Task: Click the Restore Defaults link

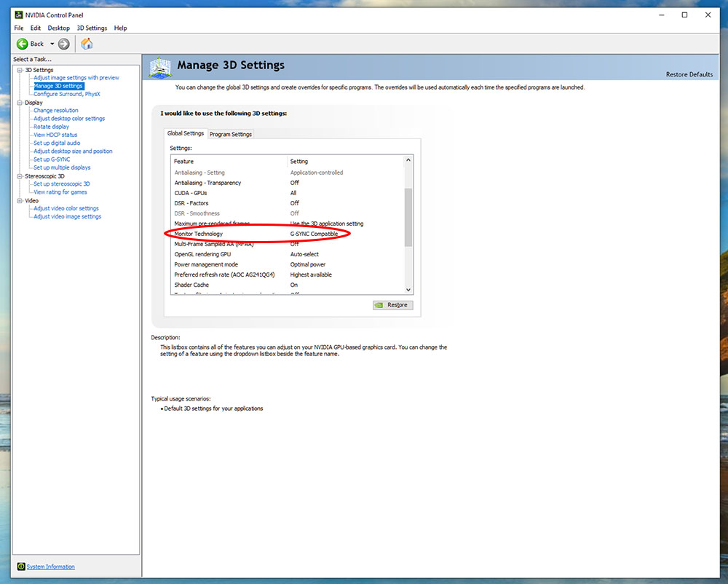Action: coord(689,74)
